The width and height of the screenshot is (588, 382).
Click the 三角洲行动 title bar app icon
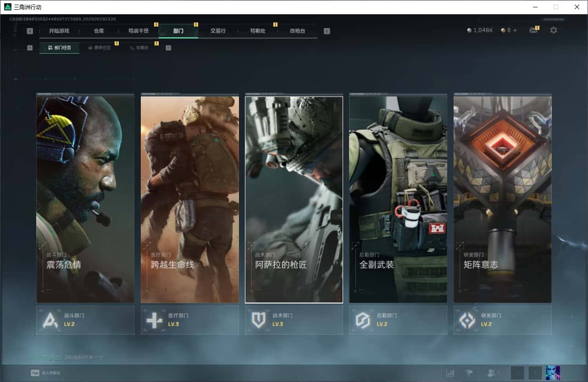pos(7,7)
